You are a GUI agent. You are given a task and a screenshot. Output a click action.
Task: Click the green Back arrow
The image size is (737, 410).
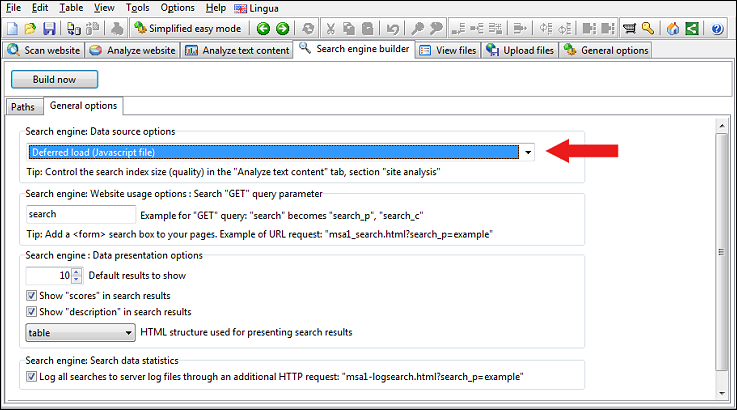[263, 29]
